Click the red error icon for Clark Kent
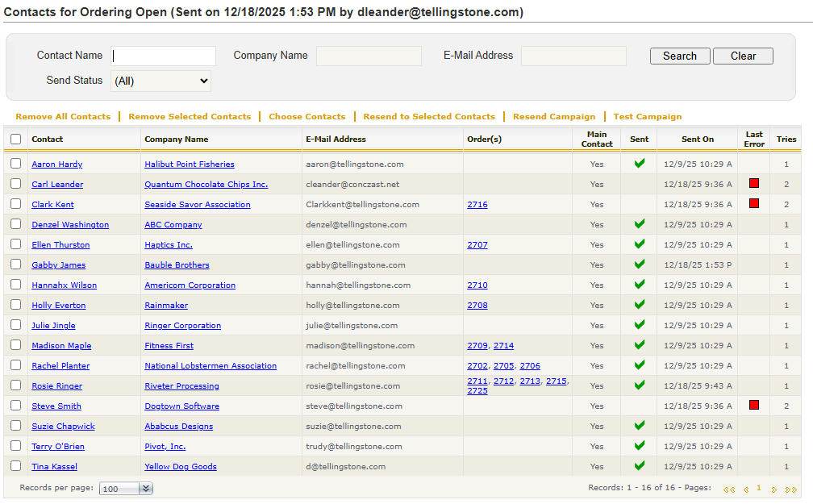Screen dimensions: 813x504 tap(754, 204)
